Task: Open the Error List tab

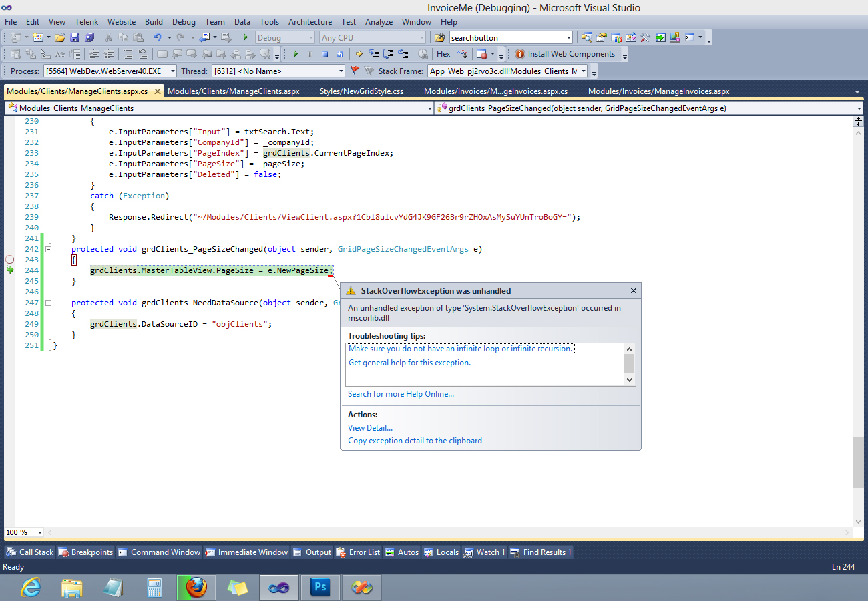Action: point(358,552)
